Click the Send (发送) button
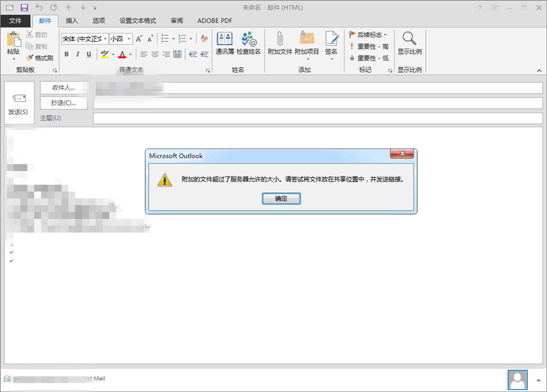The height and width of the screenshot is (392, 547). (x=19, y=103)
